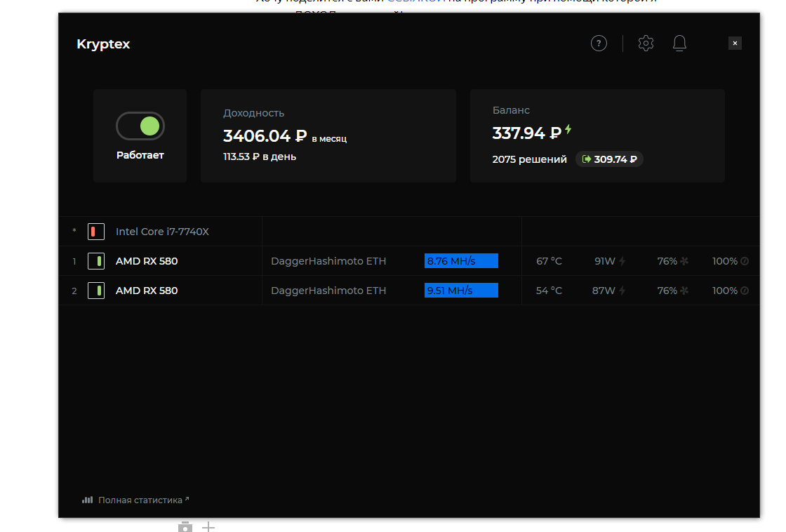
Task: Toggle the mining switch labeled Работает
Action: coord(140,126)
